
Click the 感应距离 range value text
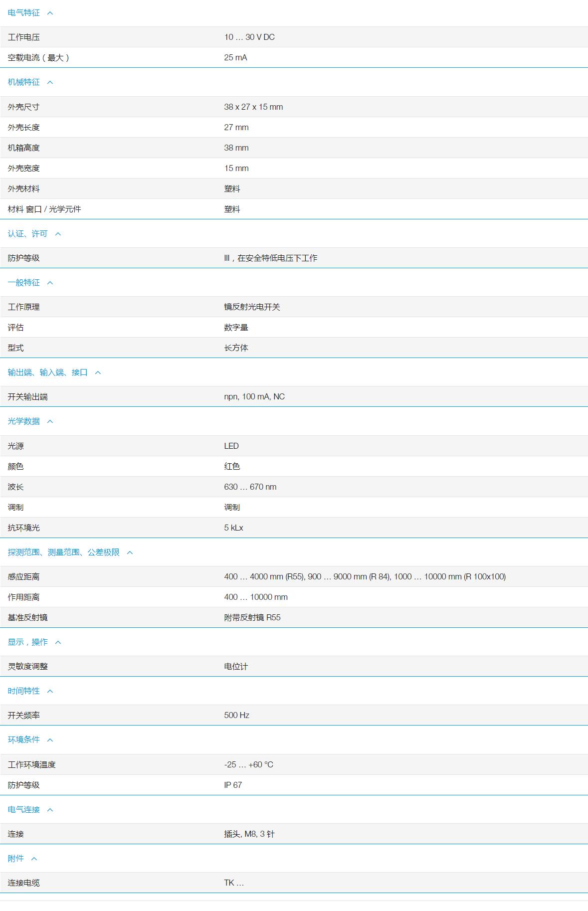[365, 576]
